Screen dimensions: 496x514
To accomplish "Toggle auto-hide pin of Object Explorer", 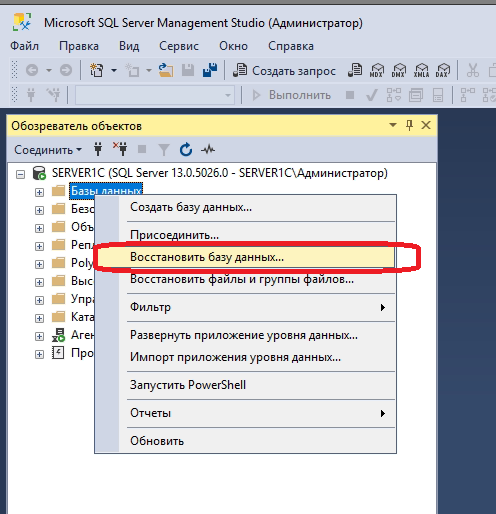I will point(409,125).
